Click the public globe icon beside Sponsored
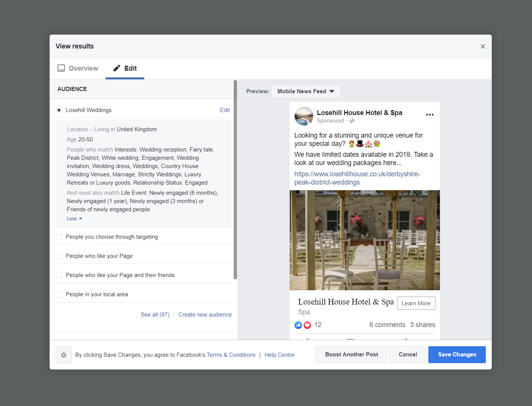This screenshot has width=532, height=406. (x=352, y=121)
